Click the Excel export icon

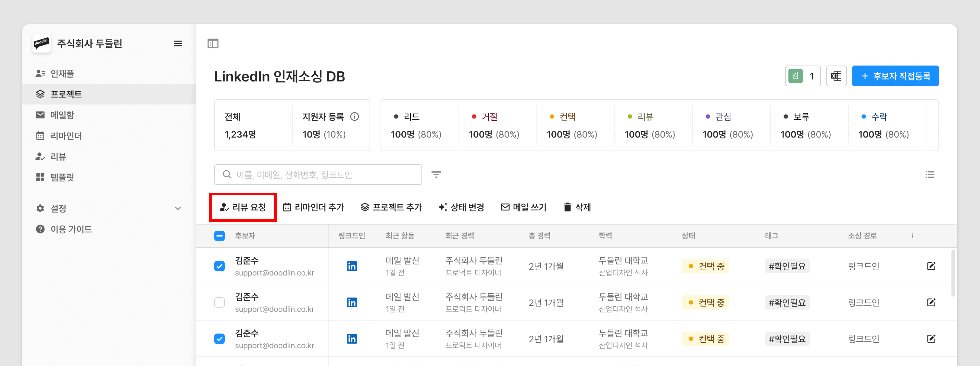click(x=836, y=76)
